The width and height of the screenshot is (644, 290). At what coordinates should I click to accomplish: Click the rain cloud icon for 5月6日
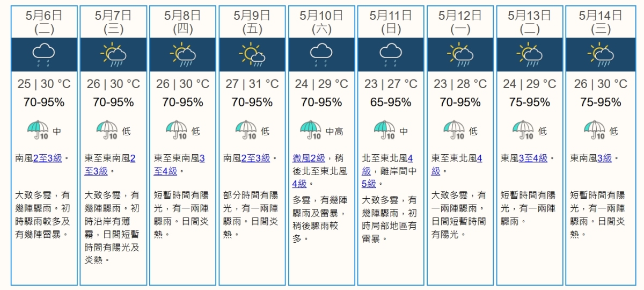click(44, 55)
